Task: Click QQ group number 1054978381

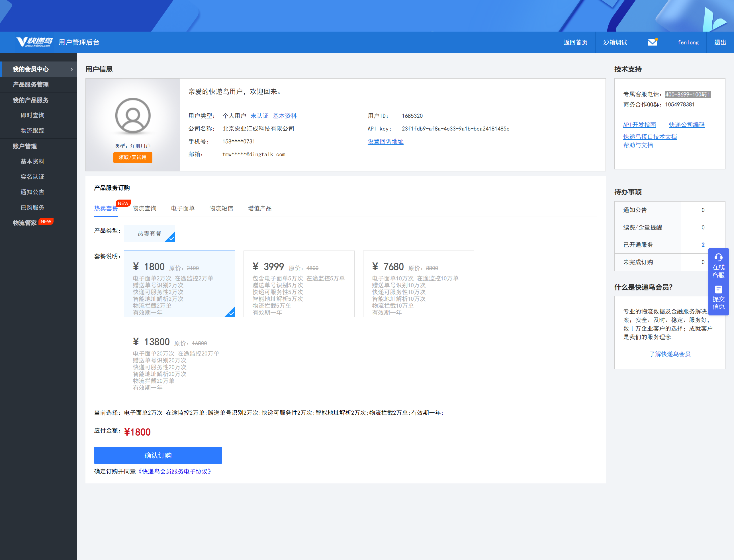Action: (680, 104)
